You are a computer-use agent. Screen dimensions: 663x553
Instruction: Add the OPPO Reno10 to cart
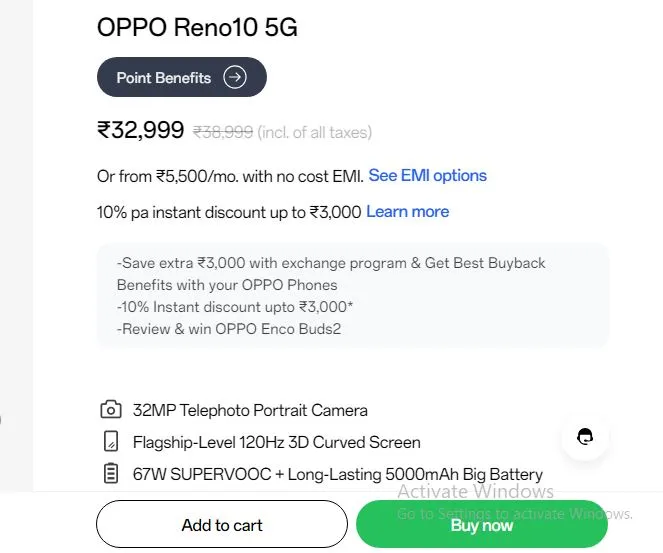click(x=222, y=525)
